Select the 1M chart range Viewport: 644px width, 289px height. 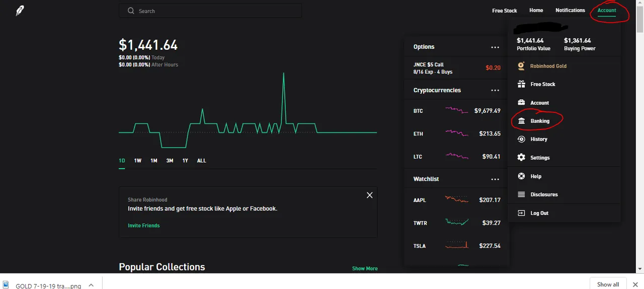[x=154, y=161]
